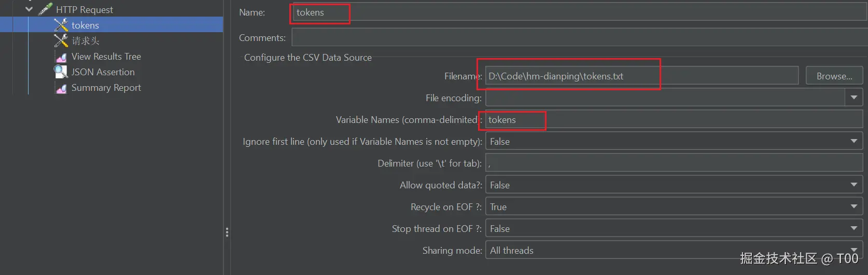
Task: Click the JSON Assertion magnifier icon
Action: (61, 72)
